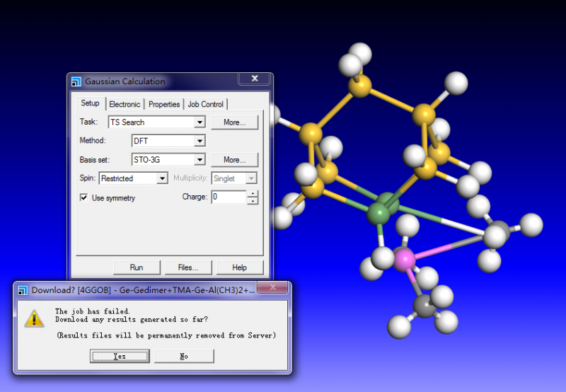The image size is (566, 392).
Task: Switch to the Setup tab
Action: coord(91,103)
